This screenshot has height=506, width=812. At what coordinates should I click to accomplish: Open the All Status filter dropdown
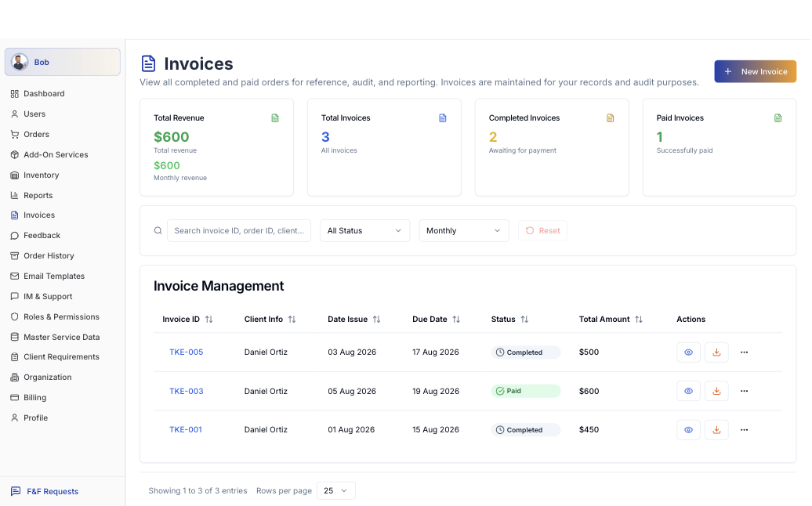point(364,231)
